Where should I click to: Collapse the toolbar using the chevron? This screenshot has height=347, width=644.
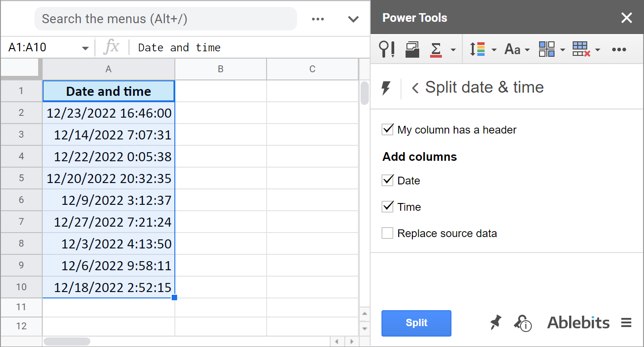(353, 19)
